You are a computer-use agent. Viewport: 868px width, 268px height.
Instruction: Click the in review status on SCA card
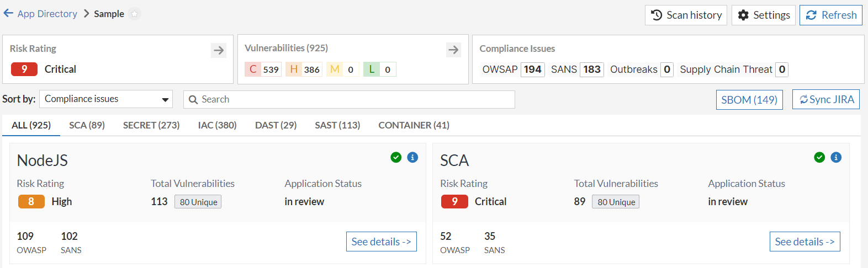[728, 202]
